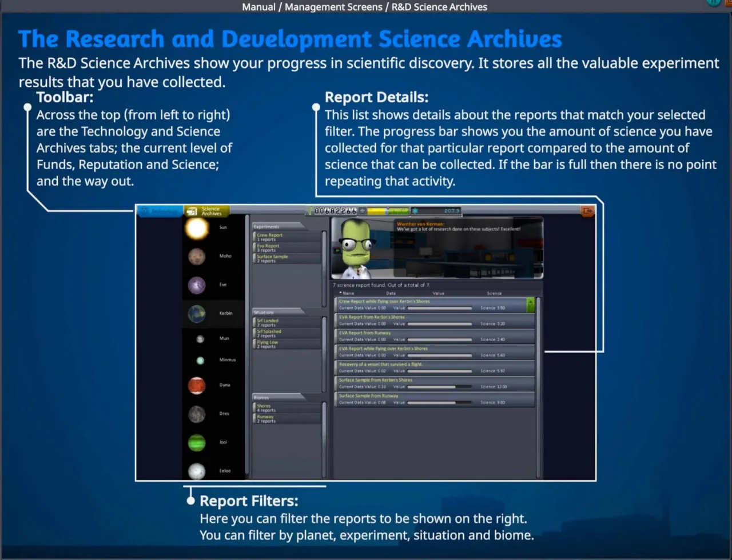732x560 pixels.
Task: Switch to the Technology tab
Action: point(160,211)
